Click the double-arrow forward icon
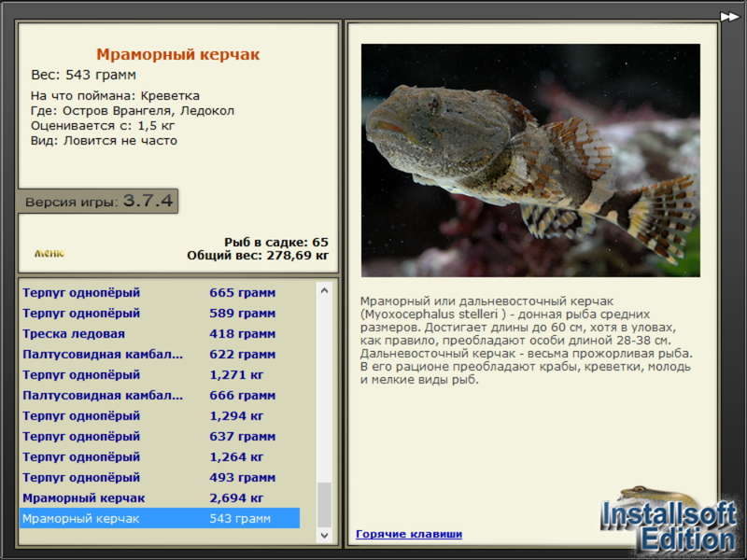The width and height of the screenshot is (747, 560). pyautogui.click(x=729, y=16)
